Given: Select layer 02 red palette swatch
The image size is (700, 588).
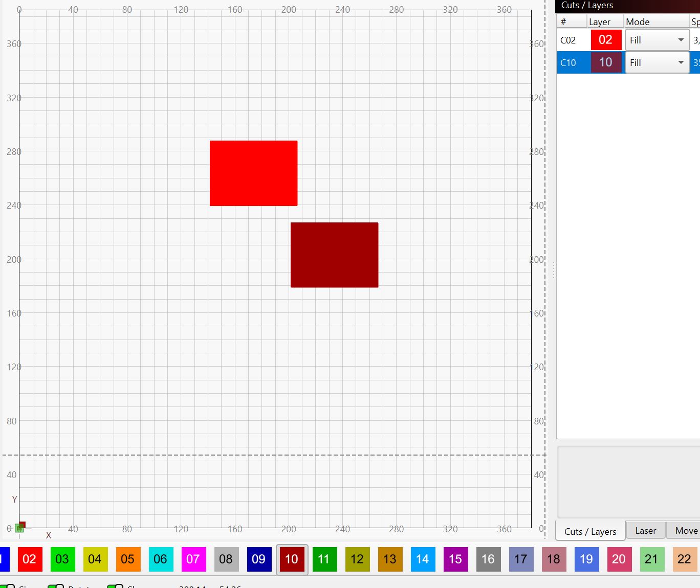Looking at the screenshot, I should 30,559.
